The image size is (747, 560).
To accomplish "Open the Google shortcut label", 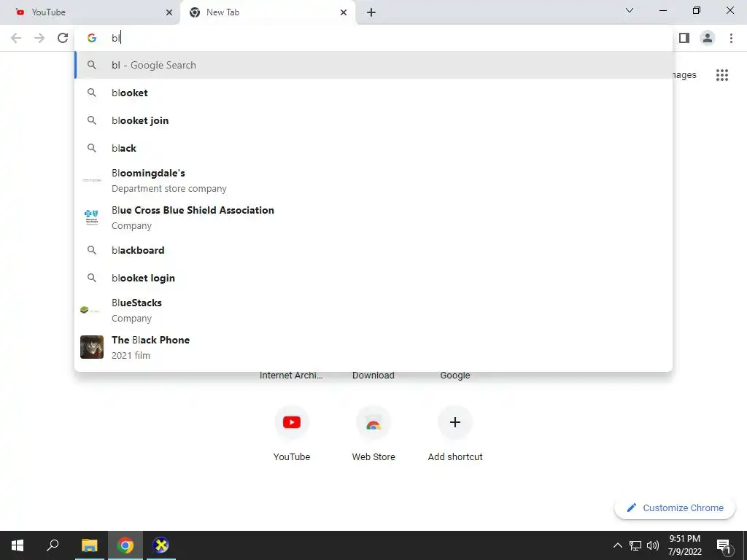I will coord(455,376).
